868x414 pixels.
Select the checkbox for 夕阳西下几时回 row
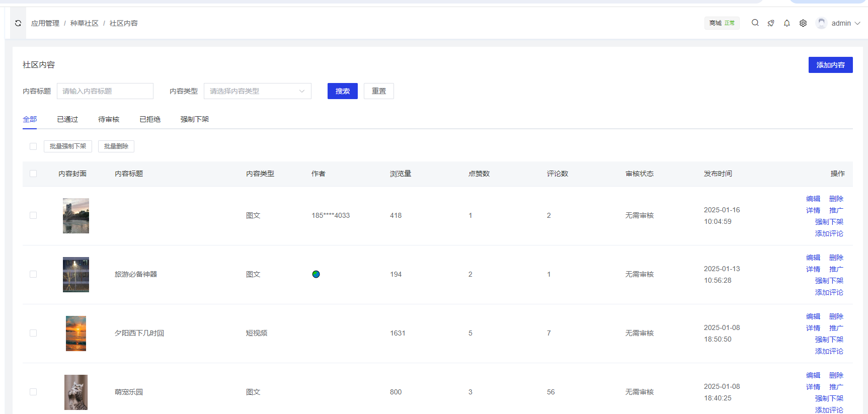click(x=33, y=333)
